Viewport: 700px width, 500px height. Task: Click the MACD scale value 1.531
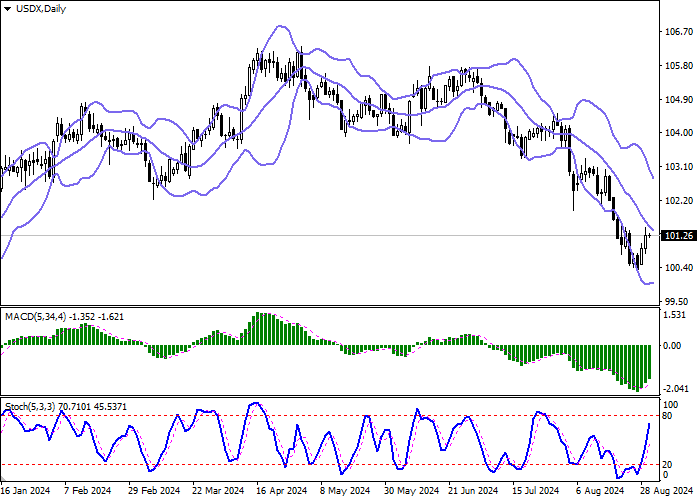[675, 315]
